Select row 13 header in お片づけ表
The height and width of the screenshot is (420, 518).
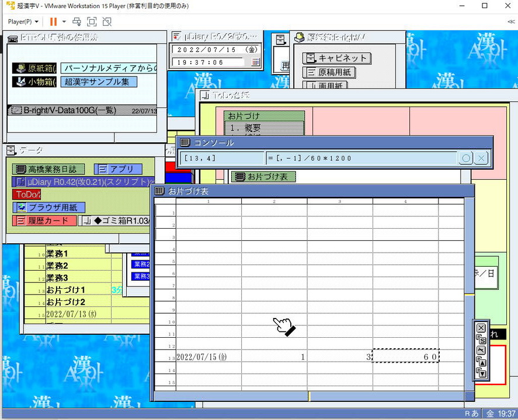(x=165, y=356)
